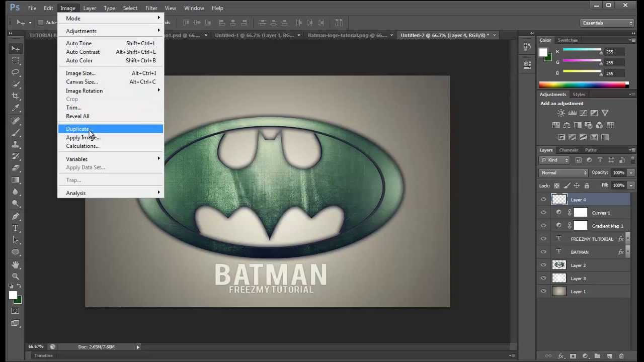Choose Calculations from Image menu
Screen dimensions: 644x362
point(111,146)
